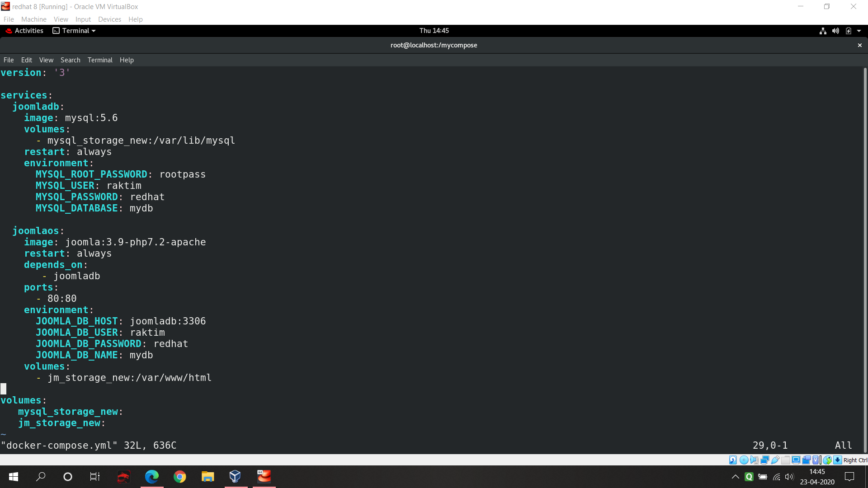Image resolution: width=868 pixels, height=488 pixels.
Task: Expand the GNOME system menu arrow
Action: (859, 31)
